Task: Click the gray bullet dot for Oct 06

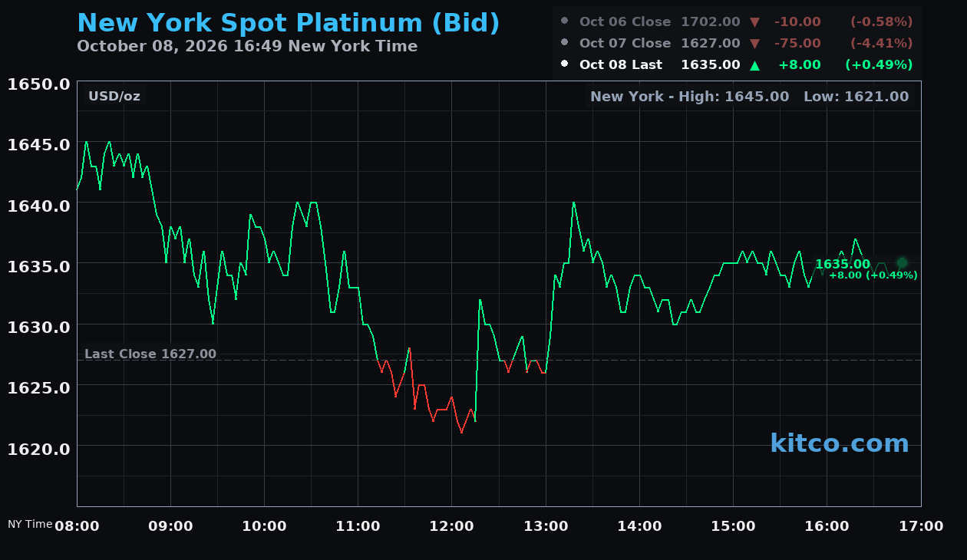Action: click(x=565, y=21)
